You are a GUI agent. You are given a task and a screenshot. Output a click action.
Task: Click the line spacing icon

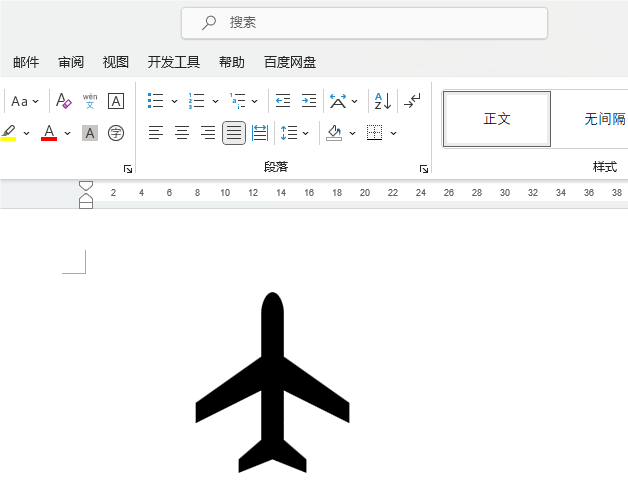[x=289, y=133]
